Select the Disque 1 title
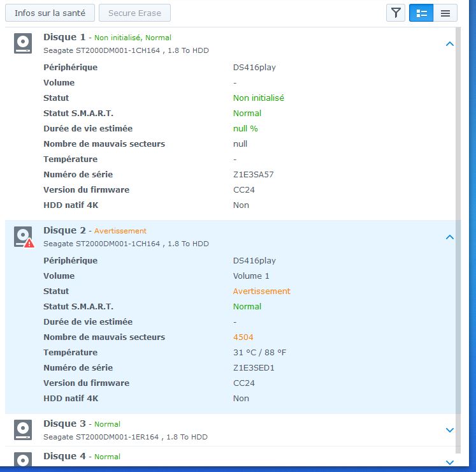The height and width of the screenshot is (472, 476). click(x=64, y=37)
